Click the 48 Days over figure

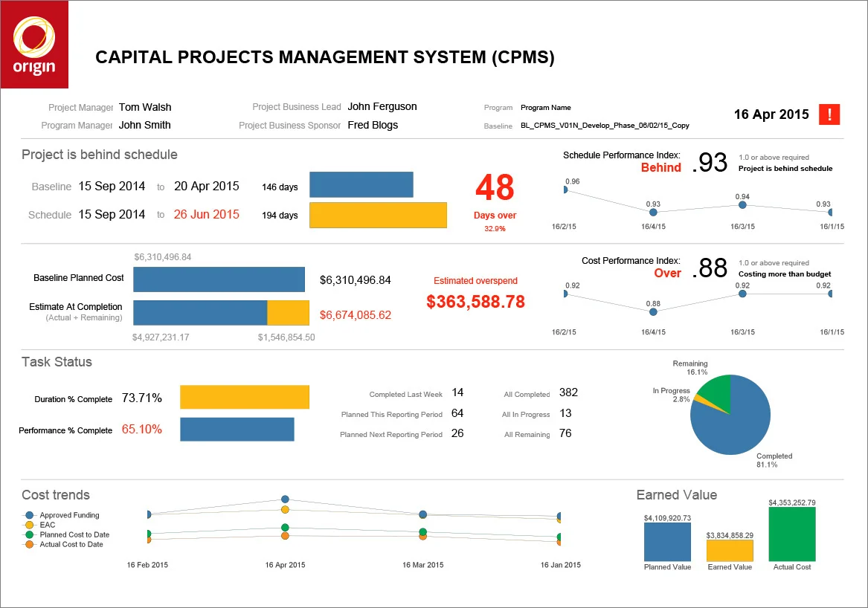click(x=495, y=188)
